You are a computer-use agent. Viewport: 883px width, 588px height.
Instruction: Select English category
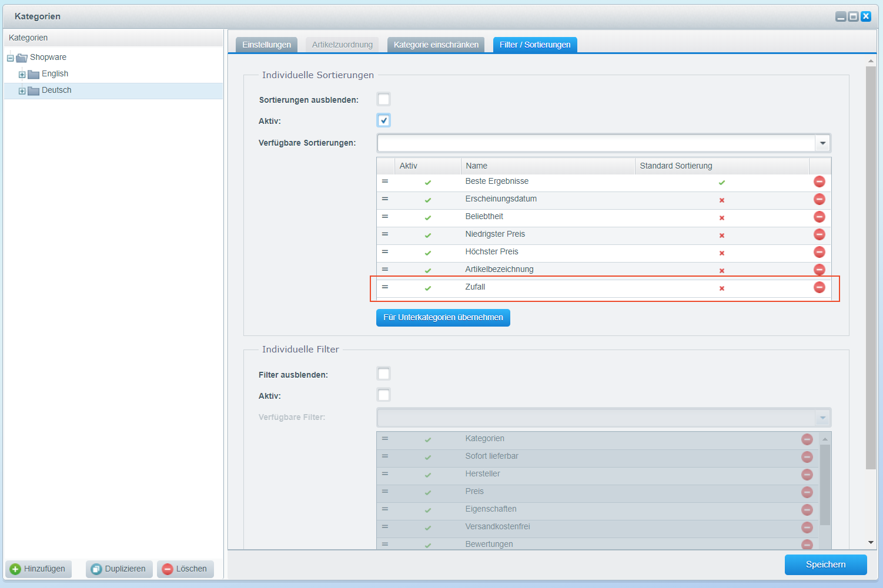[x=55, y=73]
